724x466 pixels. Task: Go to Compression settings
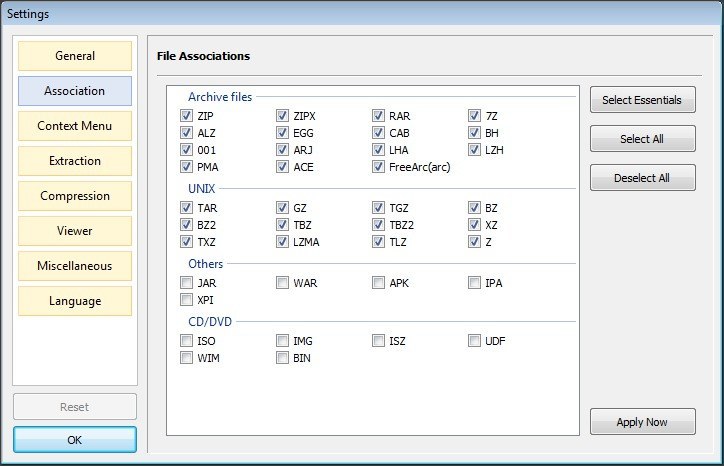tap(75, 196)
